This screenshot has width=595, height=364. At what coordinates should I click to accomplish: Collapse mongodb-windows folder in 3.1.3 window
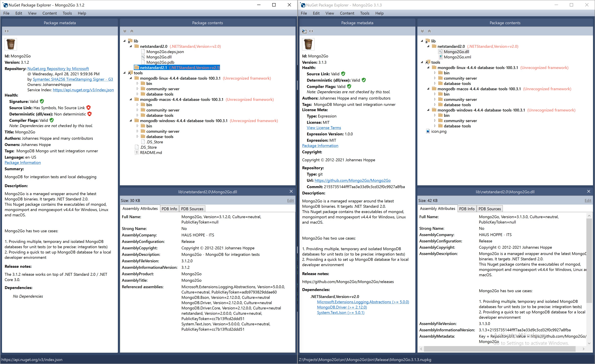428,110
